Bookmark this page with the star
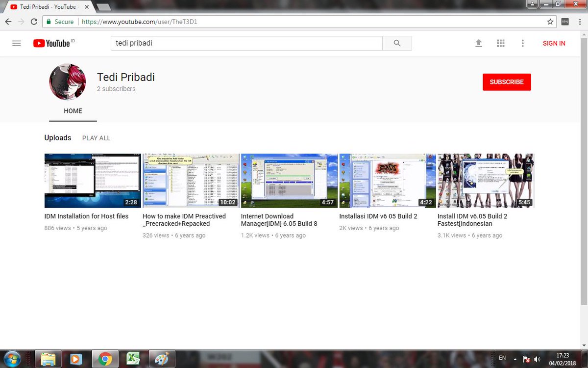 pyautogui.click(x=550, y=22)
